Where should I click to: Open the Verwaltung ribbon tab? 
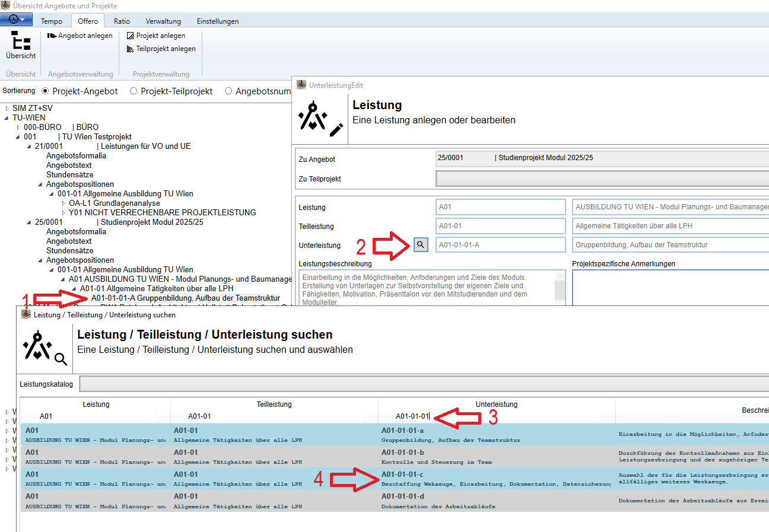[x=163, y=21]
